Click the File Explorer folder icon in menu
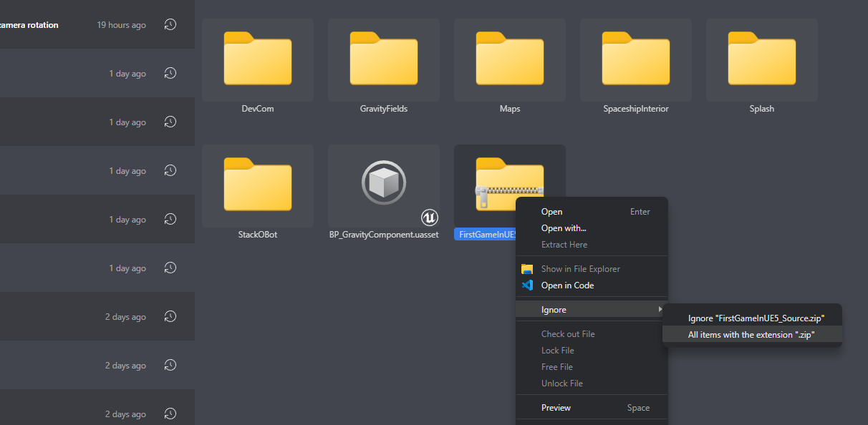Viewport: 868px width, 425px height. (528, 269)
